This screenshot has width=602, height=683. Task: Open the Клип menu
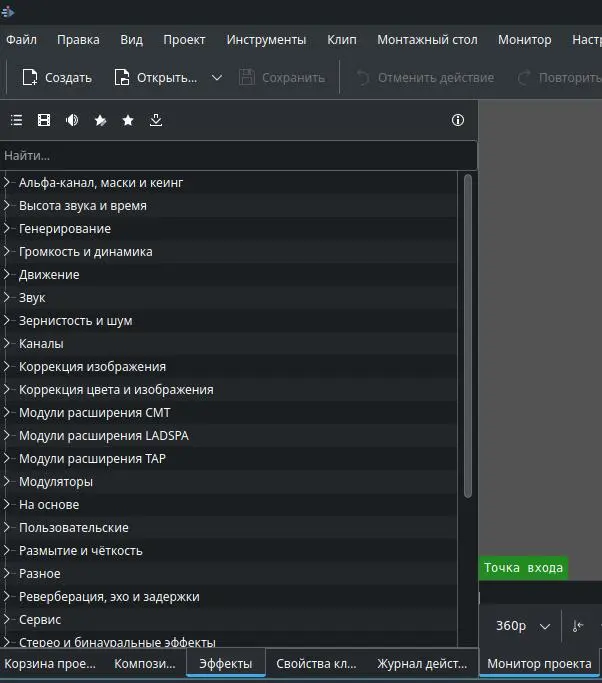(x=342, y=40)
